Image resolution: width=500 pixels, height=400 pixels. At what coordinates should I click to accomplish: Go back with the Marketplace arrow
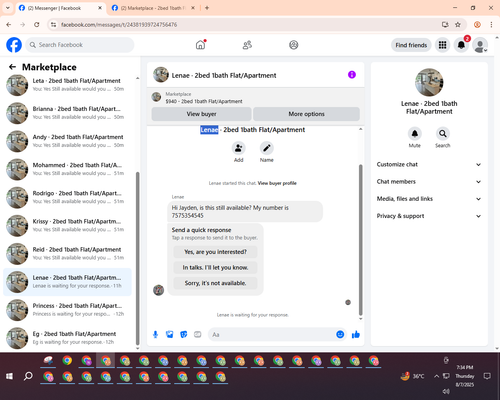pos(12,67)
